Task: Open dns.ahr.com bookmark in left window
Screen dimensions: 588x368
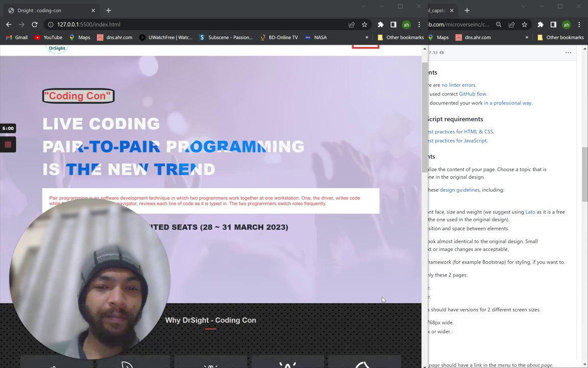Action: coord(115,37)
